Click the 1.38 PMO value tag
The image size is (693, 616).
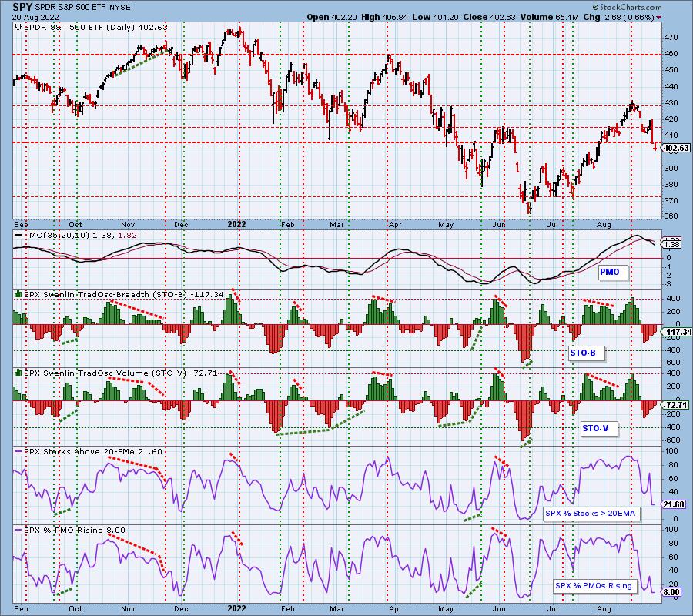(671, 244)
